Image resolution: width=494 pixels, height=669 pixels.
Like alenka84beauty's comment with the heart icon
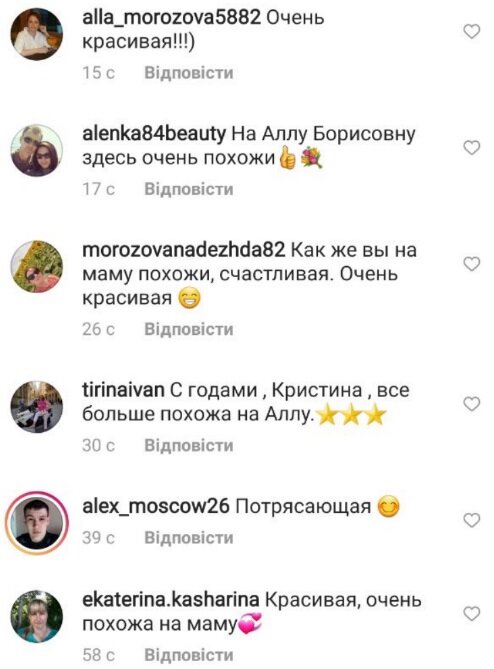click(x=472, y=148)
